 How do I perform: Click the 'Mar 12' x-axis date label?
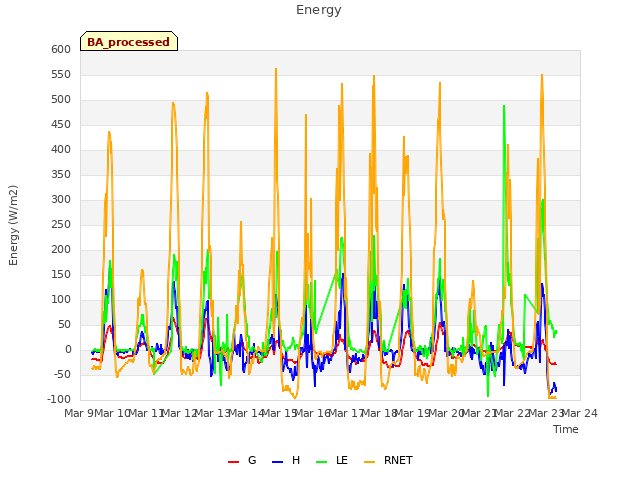click(179, 413)
